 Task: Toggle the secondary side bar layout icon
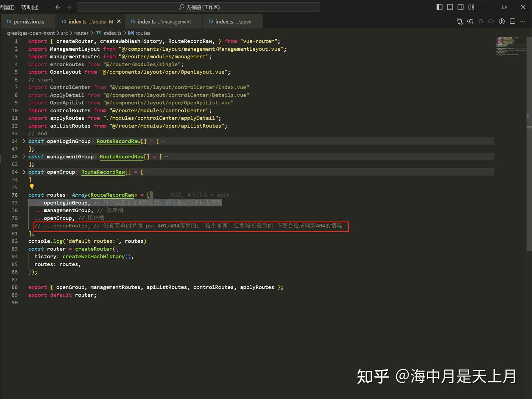[x=461, y=7]
